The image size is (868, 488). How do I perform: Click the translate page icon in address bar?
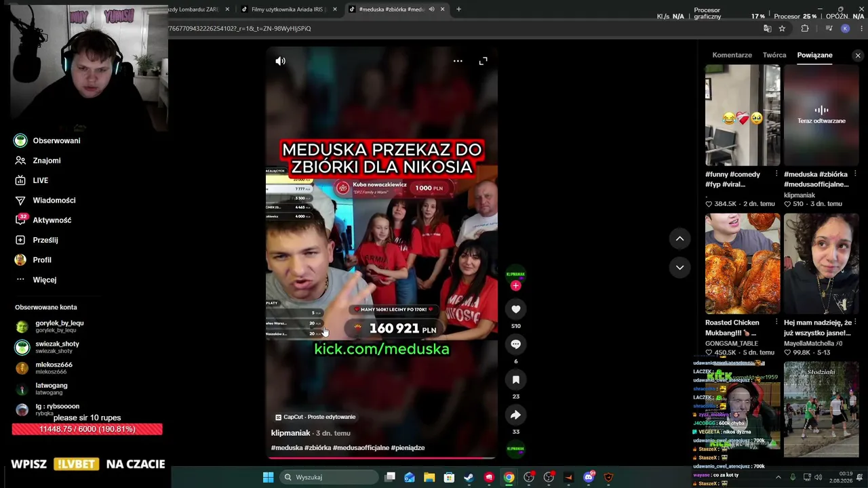point(767,28)
